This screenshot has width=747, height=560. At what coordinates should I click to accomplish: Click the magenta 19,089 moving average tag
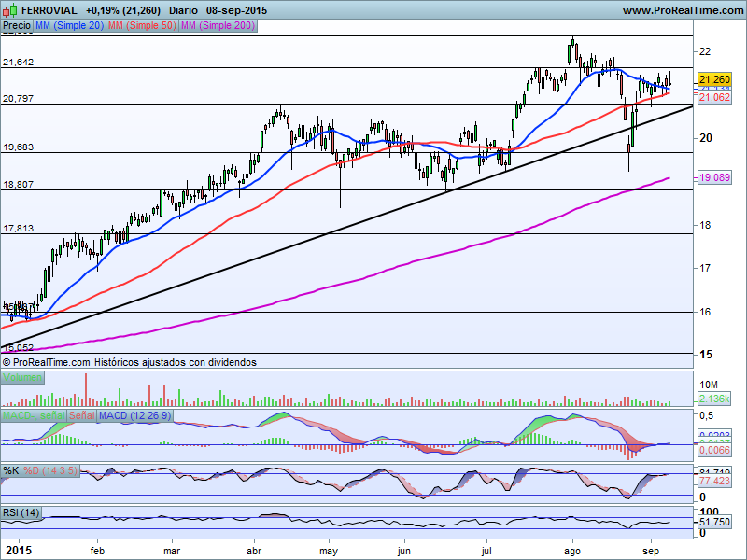(714, 177)
